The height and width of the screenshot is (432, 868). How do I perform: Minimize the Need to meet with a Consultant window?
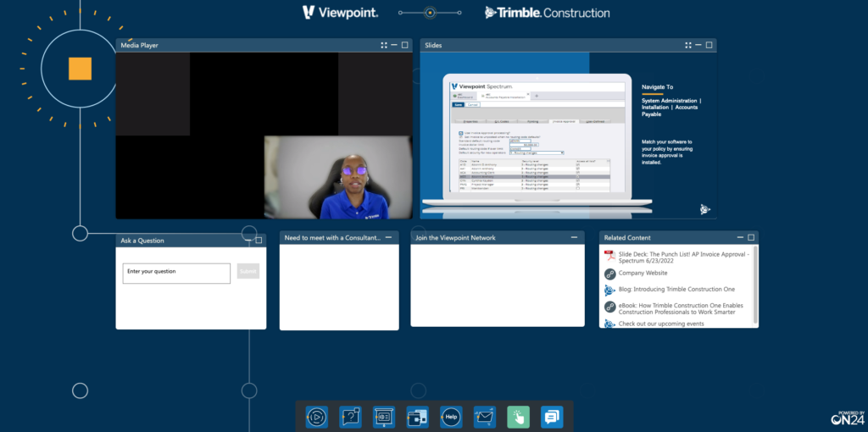(388, 237)
